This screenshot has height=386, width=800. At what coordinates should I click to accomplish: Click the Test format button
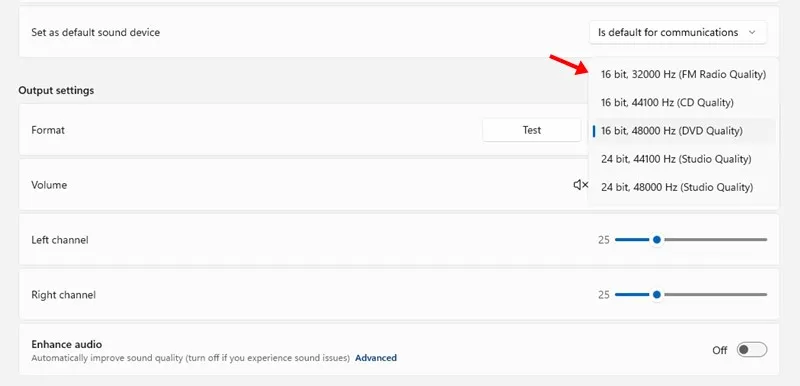coord(532,130)
